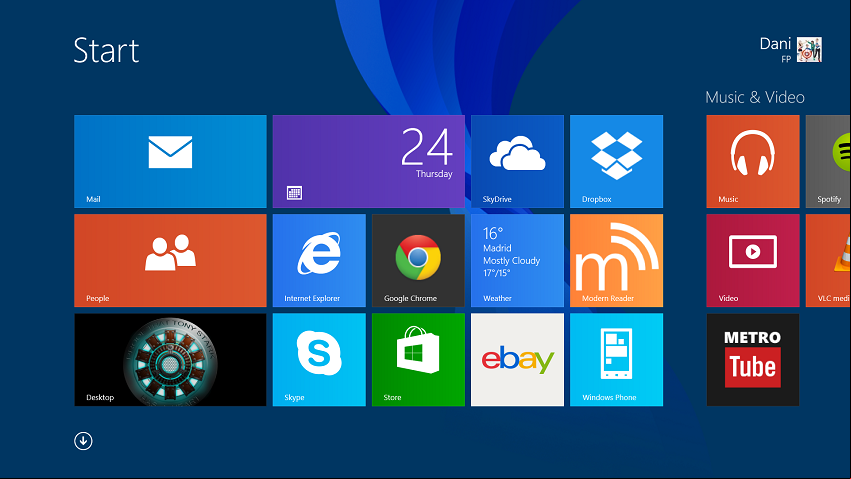Screen dimensions: 851x479
Task: Open the Video tile
Action: coord(753,260)
